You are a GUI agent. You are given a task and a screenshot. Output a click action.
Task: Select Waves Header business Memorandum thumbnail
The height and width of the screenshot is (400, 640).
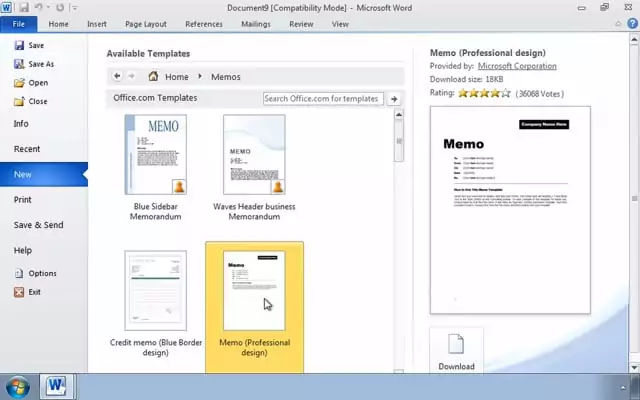tap(254, 155)
